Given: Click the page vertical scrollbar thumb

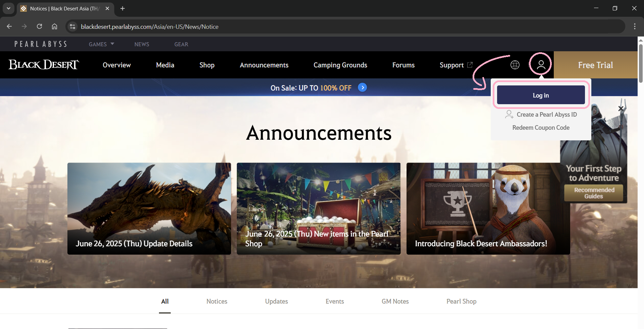Looking at the screenshot, I should 641,63.
